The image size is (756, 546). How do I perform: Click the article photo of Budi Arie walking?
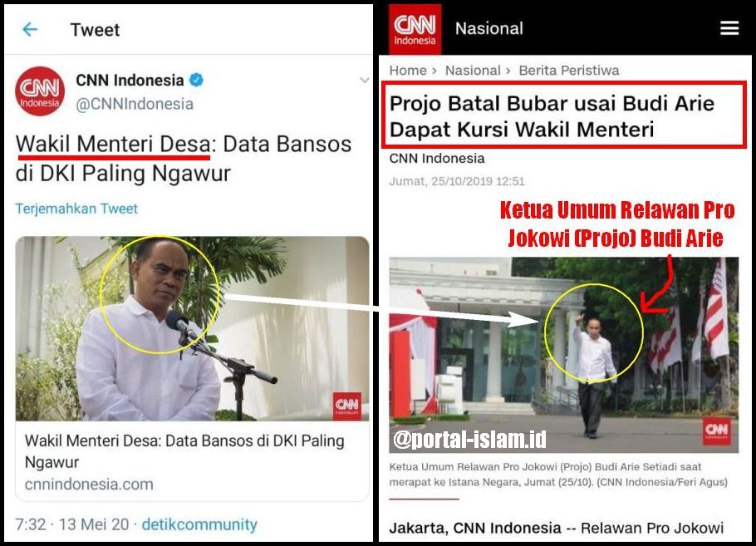click(x=563, y=355)
